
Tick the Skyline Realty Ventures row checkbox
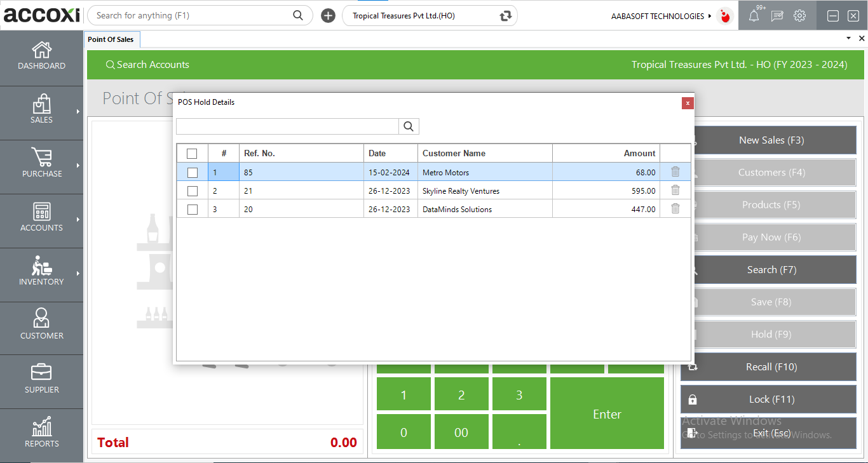(x=193, y=191)
